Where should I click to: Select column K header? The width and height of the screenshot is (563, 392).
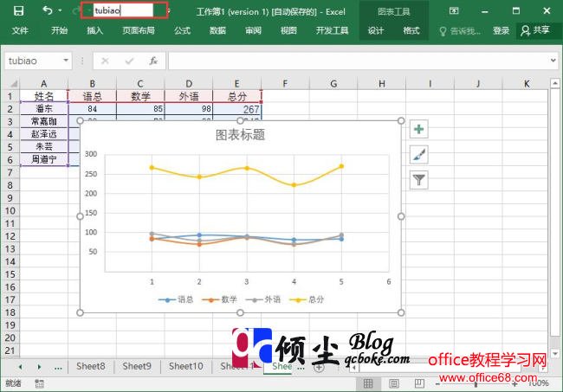coord(527,84)
